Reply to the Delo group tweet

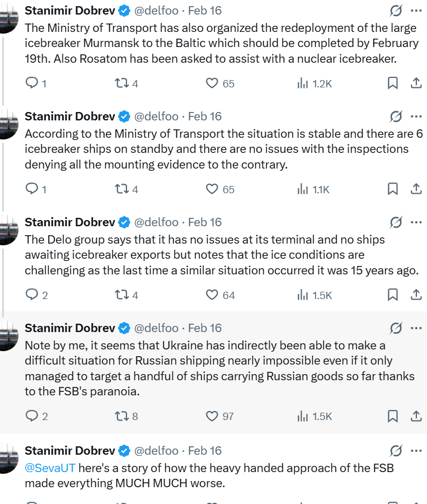[x=32, y=295]
